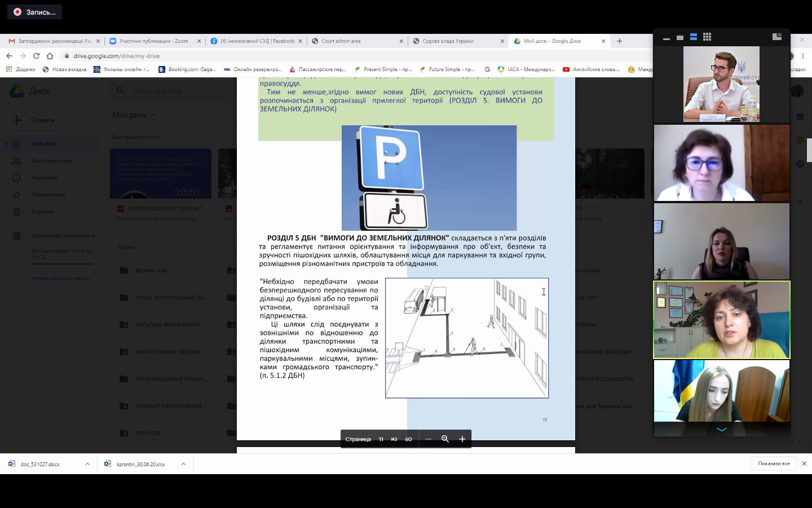Open options arrow for doc_531027.docx download
The height and width of the screenshot is (508, 812).
87,464
